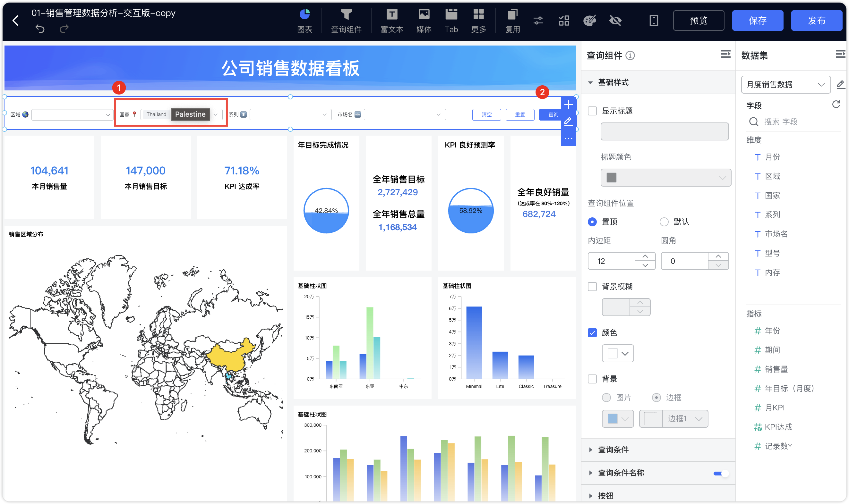Viewport: 849px width, 504px height.
Task: Select the 边框 background radio button
Action: coord(656,398)
